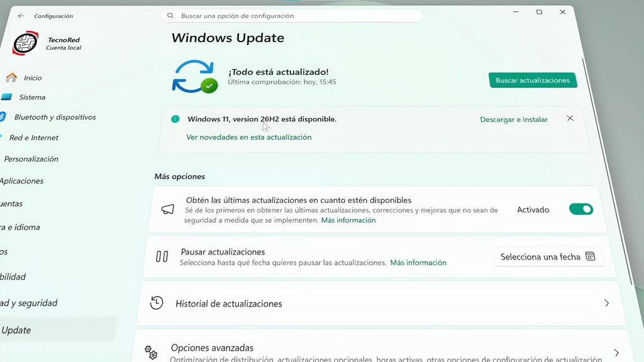644x362 pixels.
Task: Go back using the arrow icon
Action: pyautogui.click(x=21, y=16)
